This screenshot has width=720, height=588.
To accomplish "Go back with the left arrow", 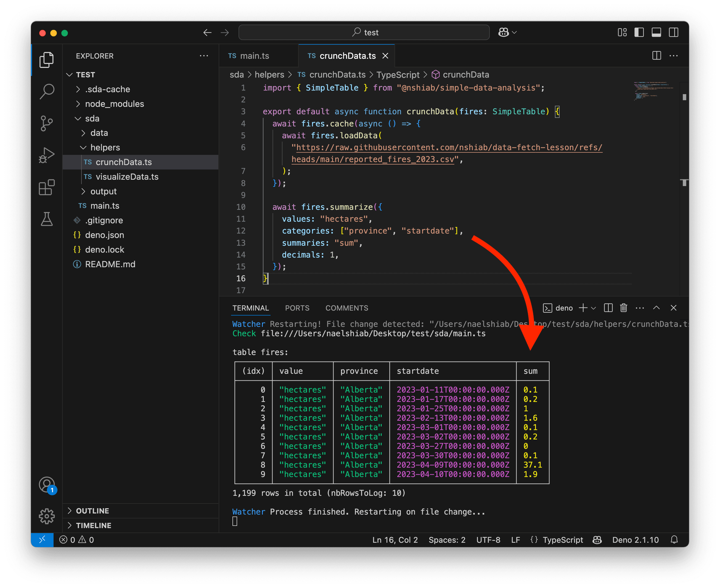I will coord(207,33).
